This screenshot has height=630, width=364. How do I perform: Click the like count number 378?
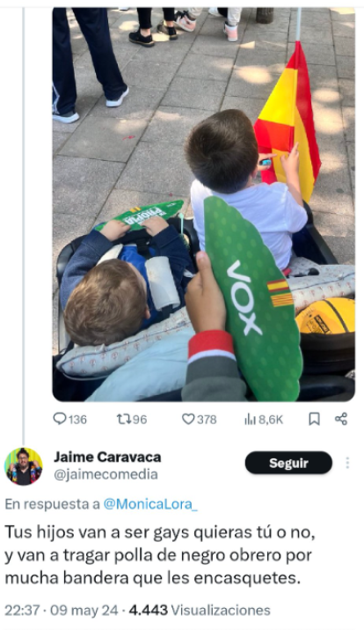(x=207, y=420)
